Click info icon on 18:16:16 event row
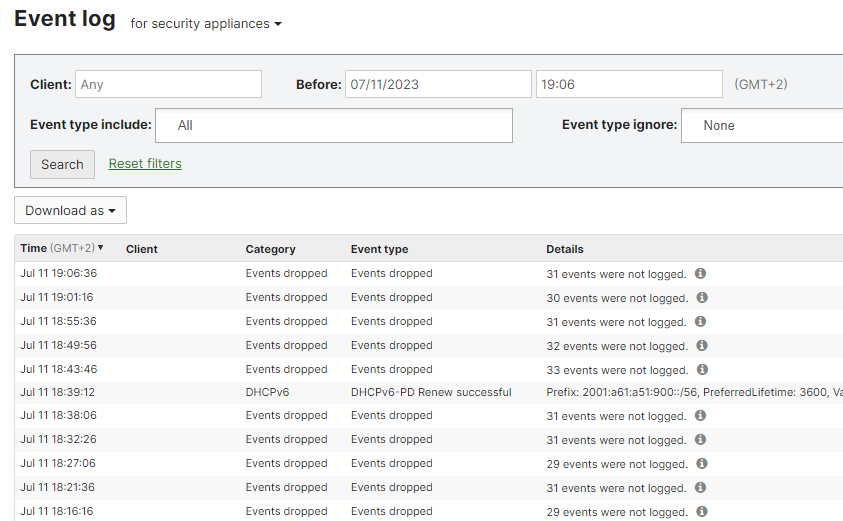The width and height of the screenshot is (843, 521). [702, 511]
